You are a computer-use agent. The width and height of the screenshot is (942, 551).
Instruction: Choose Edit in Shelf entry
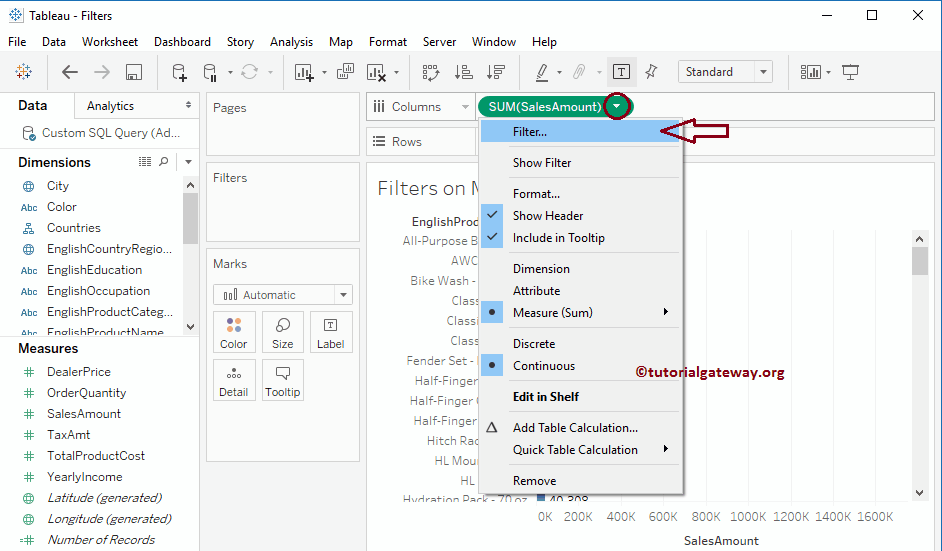pyautogui.click(x=581, y=397)
